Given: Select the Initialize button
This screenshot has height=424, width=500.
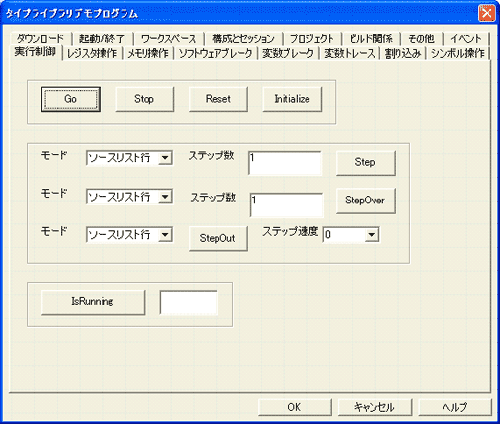Looking at the screenshot, I should click(x=292, y=99).
